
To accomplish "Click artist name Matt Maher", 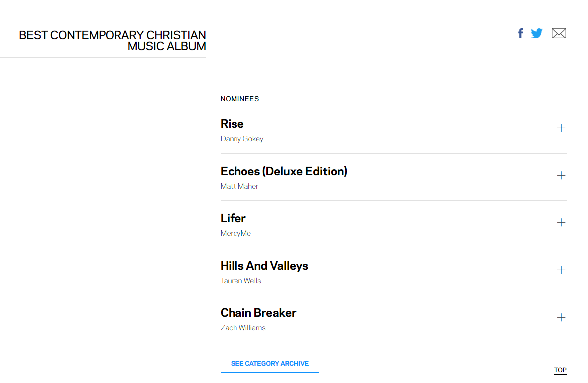I will [x=239, y=186].
